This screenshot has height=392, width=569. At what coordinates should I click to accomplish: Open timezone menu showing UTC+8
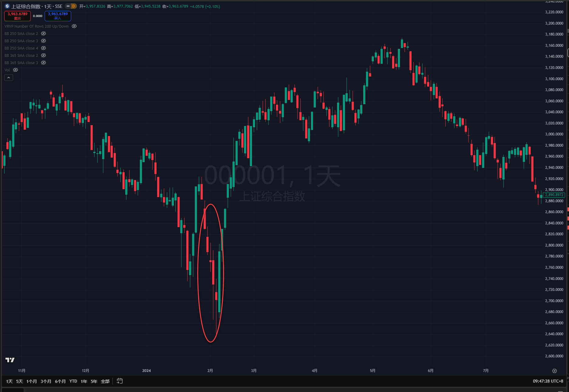548,381
